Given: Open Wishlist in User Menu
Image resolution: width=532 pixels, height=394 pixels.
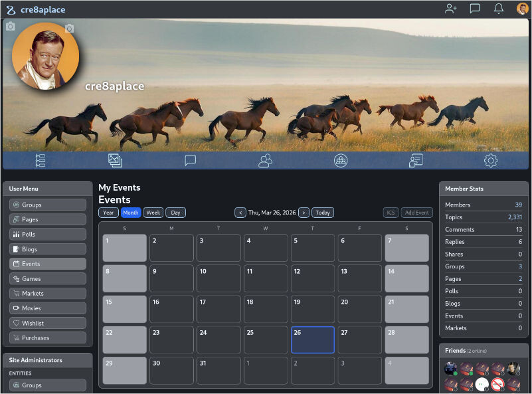Looking at the screenshot, I should (x=48, y=323).
